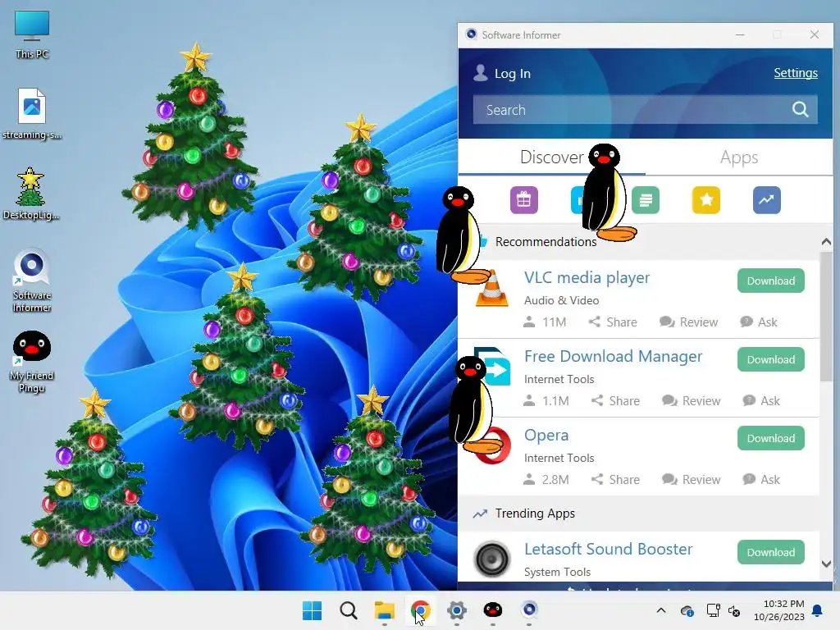Viewport: 840px width, 630px height.
Task: Select Software Informer desktop shortcut
Action: click(x=32, y=281)
